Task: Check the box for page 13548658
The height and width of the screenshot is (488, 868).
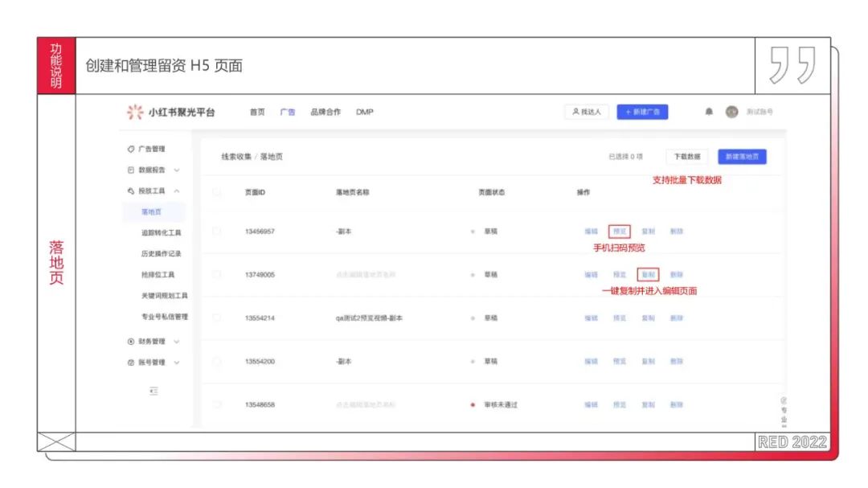Action: (216, 404)
